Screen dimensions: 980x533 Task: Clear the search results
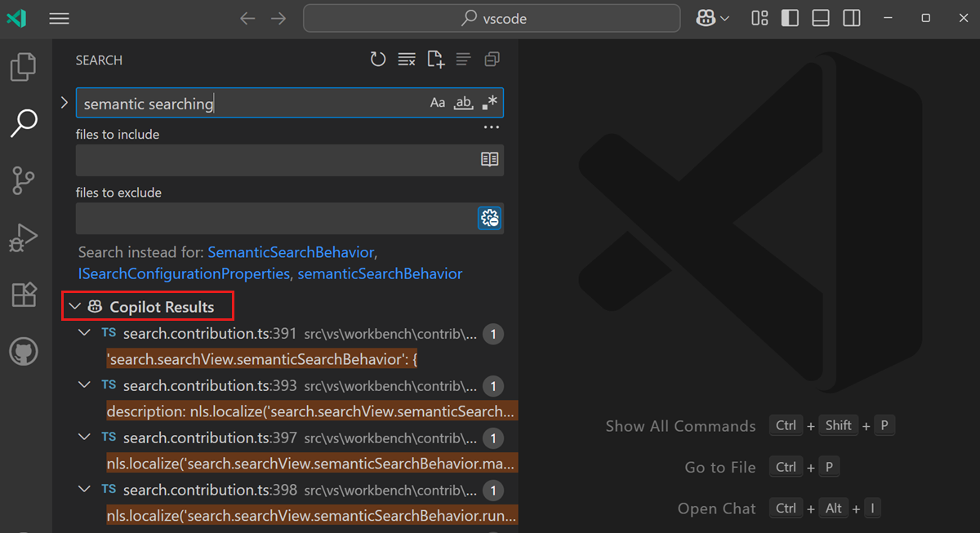coord(407,60)
